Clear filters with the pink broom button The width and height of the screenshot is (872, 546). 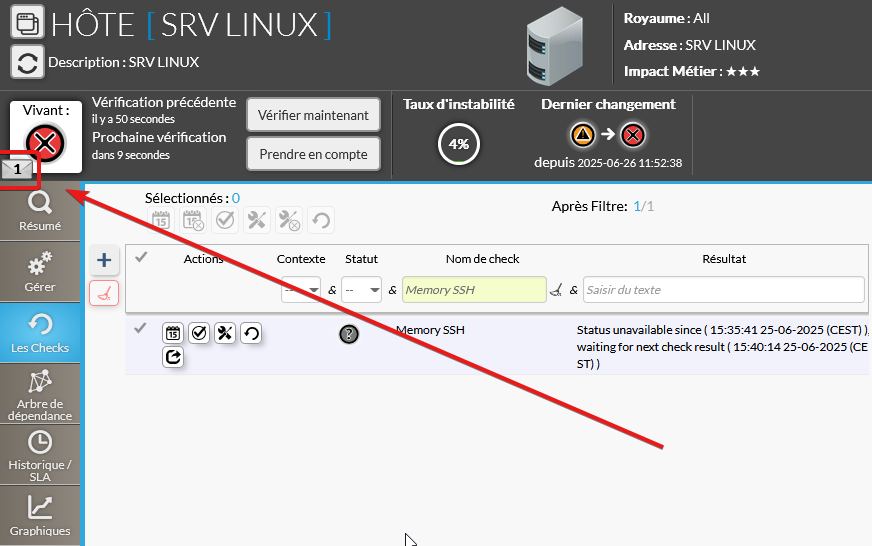pyautogui.click(x=105, y=292)
